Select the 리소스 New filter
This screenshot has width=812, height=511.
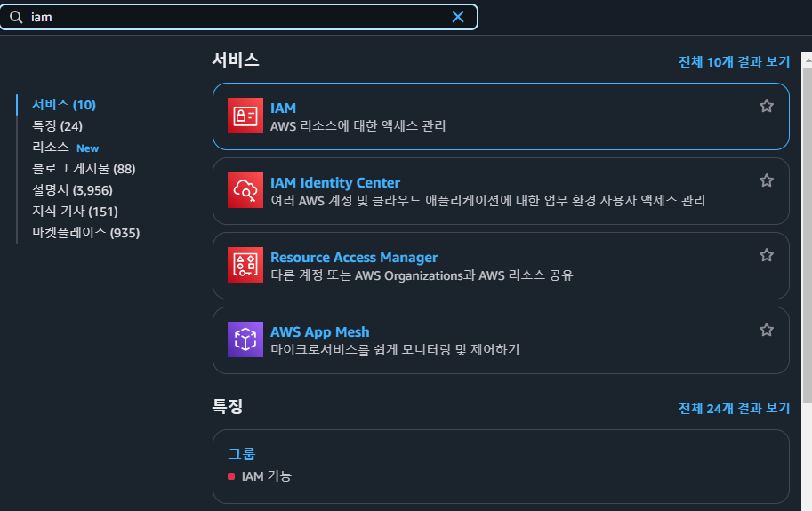(65, 148)
